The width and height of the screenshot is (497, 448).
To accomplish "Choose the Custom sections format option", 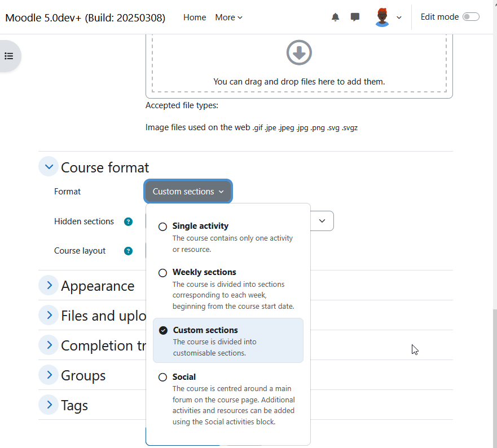I will pyautogui.click(x=228, y=341).
